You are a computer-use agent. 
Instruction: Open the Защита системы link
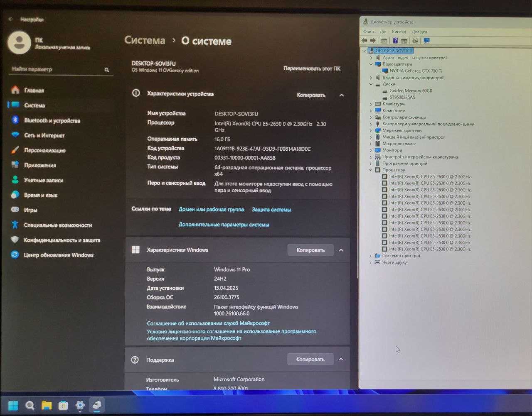271,210
